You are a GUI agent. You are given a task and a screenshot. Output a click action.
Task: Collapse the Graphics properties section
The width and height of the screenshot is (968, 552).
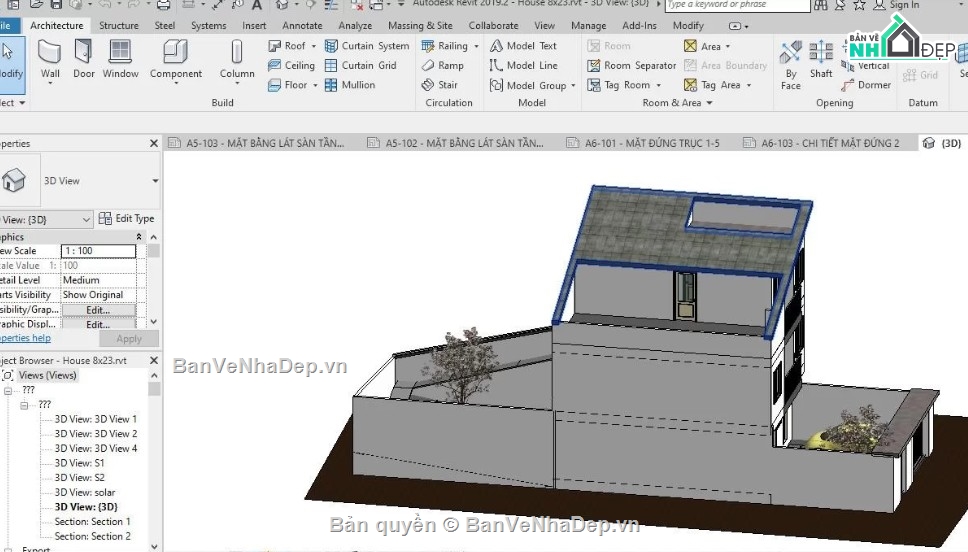tap(139, 236)
